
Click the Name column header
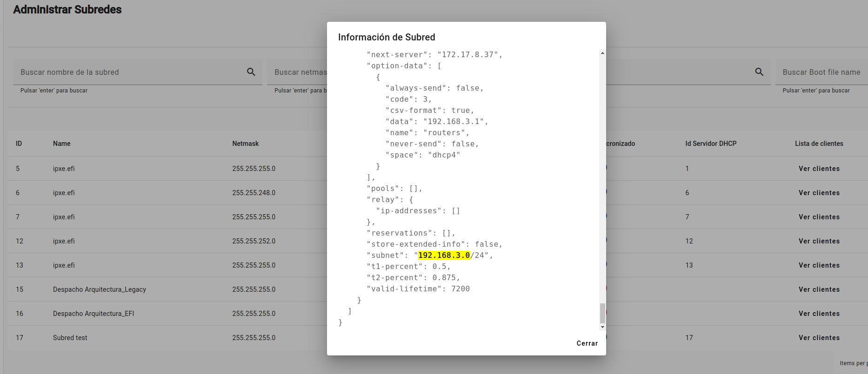[x=61, y=144]
